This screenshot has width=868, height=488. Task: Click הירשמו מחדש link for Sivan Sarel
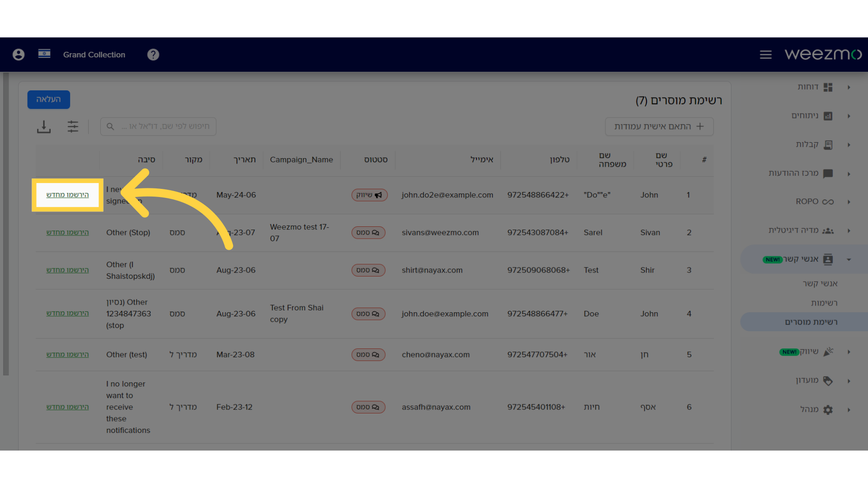tap(67, 232)
